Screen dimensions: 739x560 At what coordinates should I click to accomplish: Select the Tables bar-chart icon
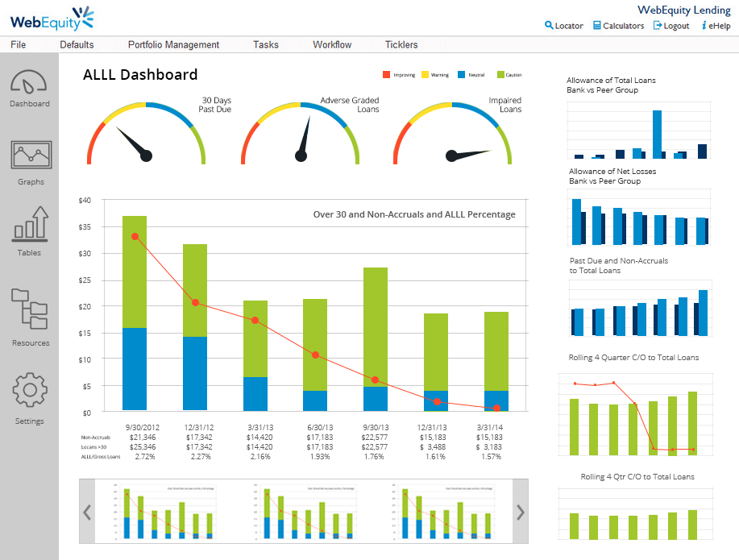(31, 224)
